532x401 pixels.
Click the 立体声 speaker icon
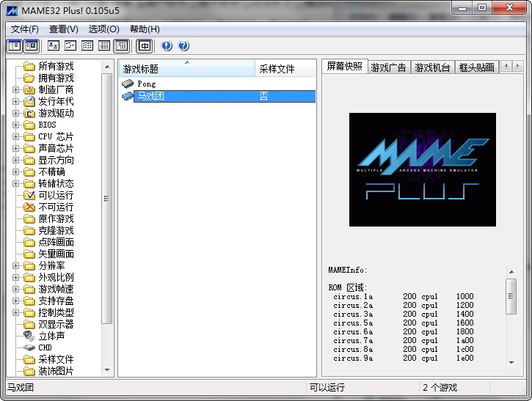pos(29,336)
